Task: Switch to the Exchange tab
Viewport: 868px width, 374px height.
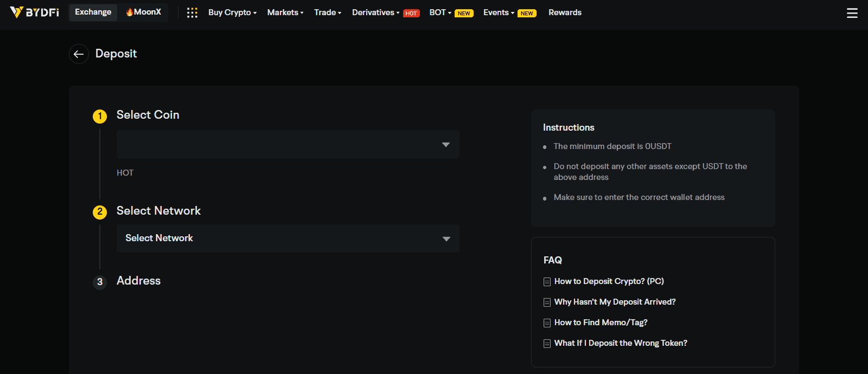Action: coord(93,12)
